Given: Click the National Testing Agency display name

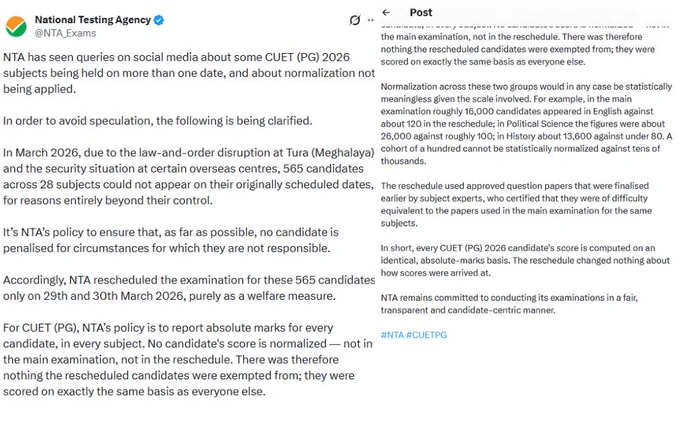Looking at the screenshot, I should (x=93, y=20).
